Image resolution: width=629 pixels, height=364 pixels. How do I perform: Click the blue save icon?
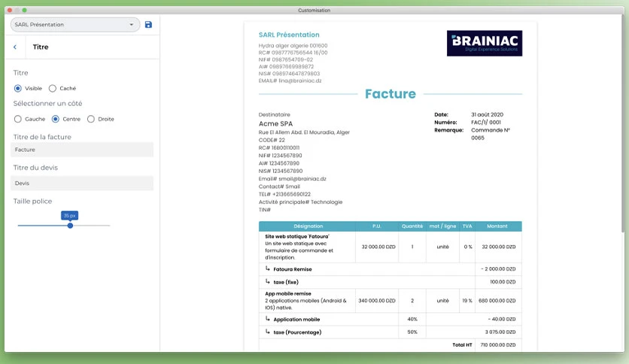tap(148, 25)
